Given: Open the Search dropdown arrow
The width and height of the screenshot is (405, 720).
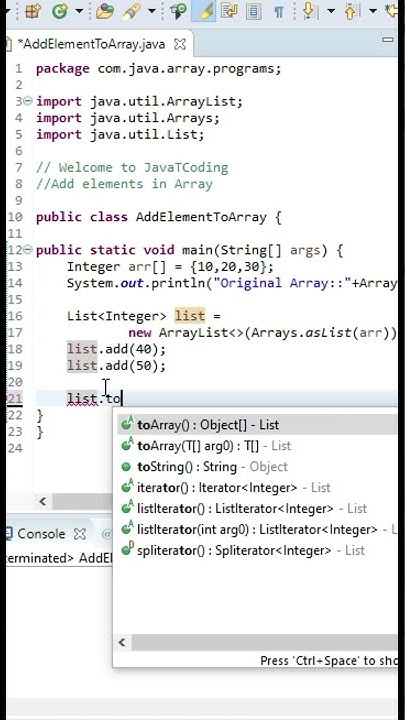Looking at the screenshot, I should pos(152,11).
